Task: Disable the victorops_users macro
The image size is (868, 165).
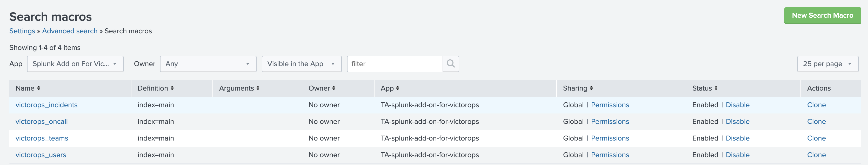Action: [x=737, y=155]
